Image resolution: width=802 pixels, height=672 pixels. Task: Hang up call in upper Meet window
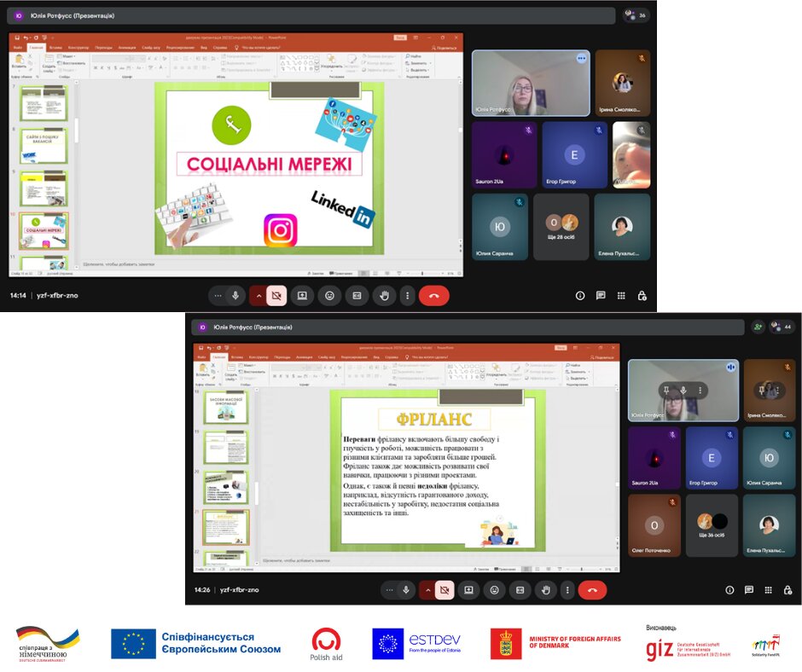click(433, 296)
